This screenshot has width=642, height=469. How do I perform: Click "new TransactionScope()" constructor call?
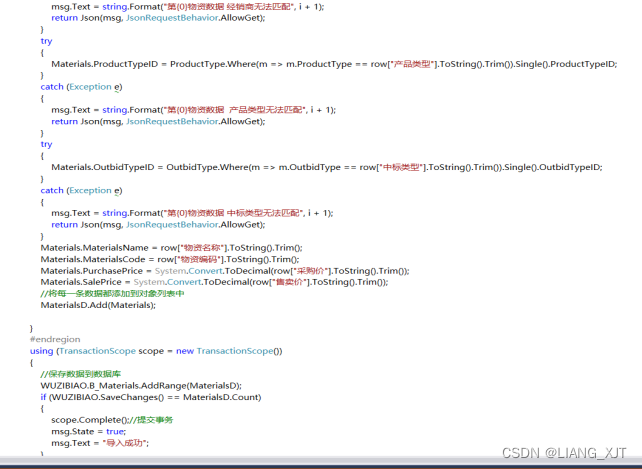pyautogui.click(x=229, y=351)
